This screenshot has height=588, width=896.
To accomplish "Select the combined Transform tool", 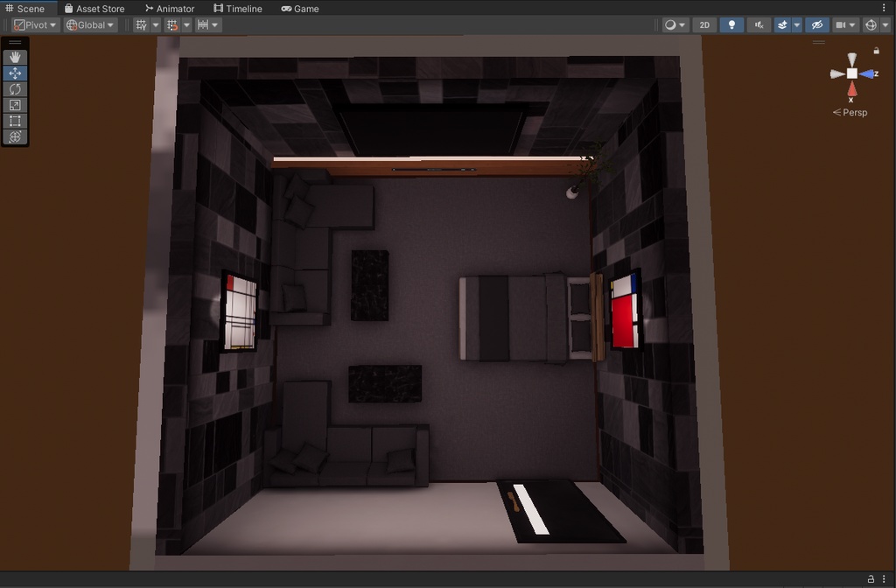I will pyautogui.click(x=14, y=137).
